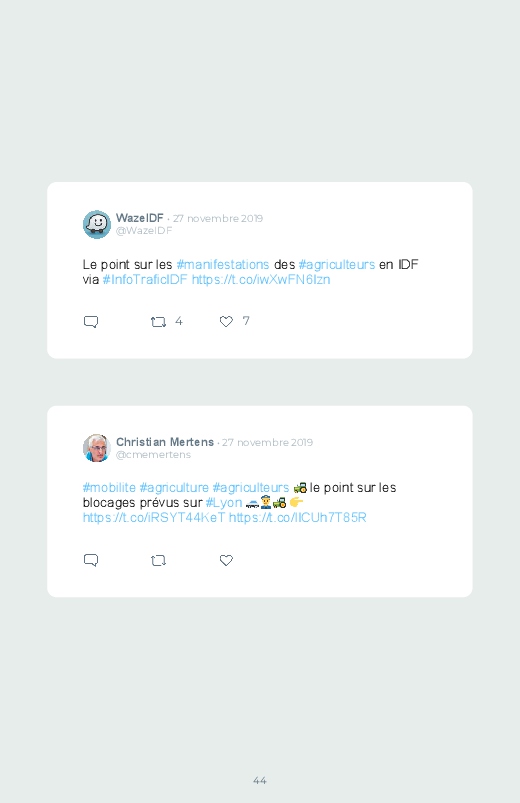Screen dimensions: 520x803
Task: Click the reply icon on WazeIDF tweet
Action: pos(91,322)
